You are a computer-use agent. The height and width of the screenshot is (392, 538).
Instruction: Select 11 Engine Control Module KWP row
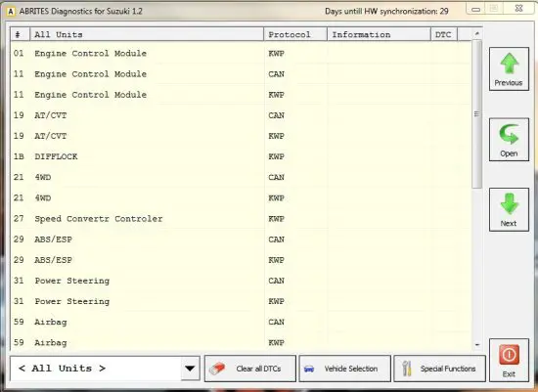[241, 95]
